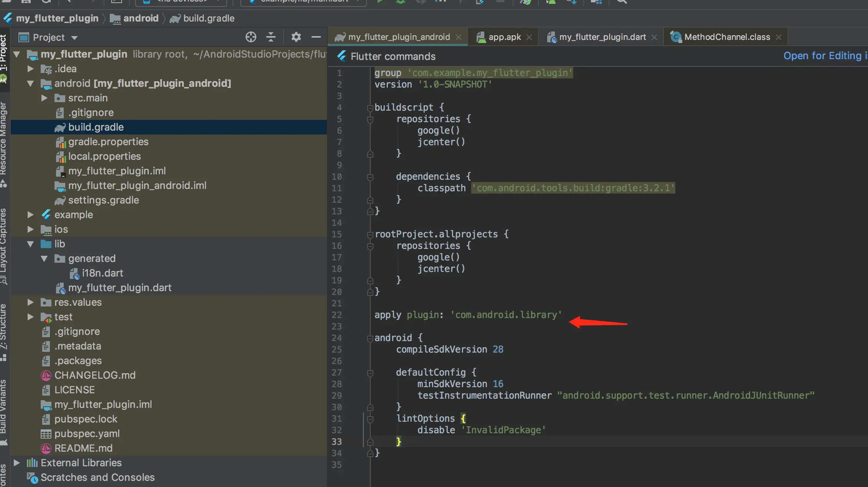Image resolution: width=868 pixels, height=487 pixels.
Task: Select pubspec.yaml in project tree
Action: point(87,434)
